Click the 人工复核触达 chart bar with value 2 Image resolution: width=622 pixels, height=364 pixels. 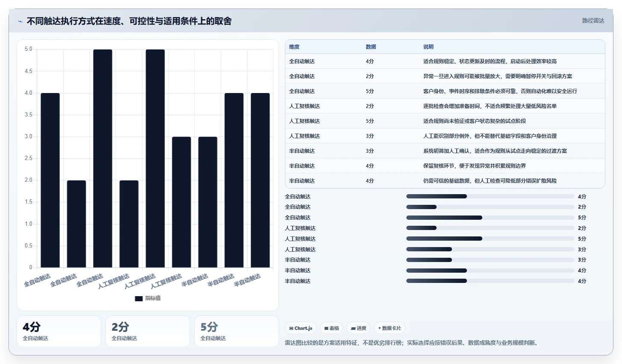[x=129, y=224]
